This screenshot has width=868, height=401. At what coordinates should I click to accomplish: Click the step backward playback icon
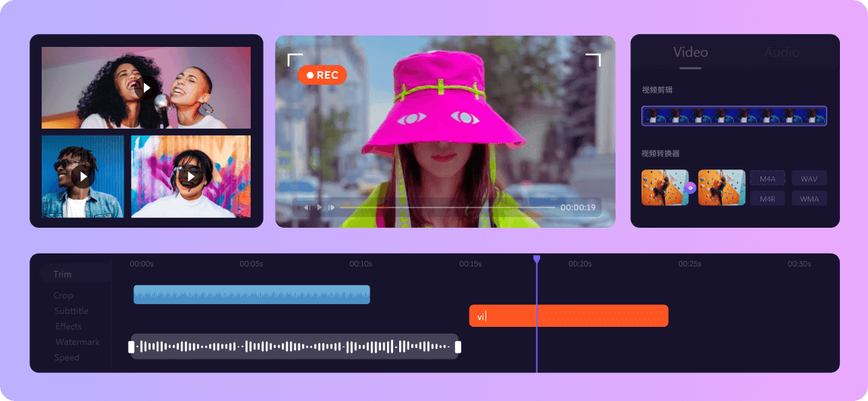308,207
